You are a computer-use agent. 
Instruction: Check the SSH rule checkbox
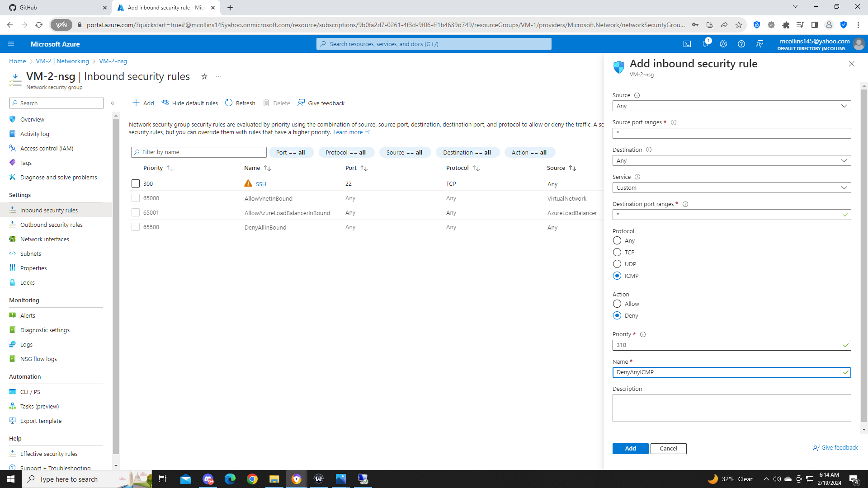coord(136,183)
